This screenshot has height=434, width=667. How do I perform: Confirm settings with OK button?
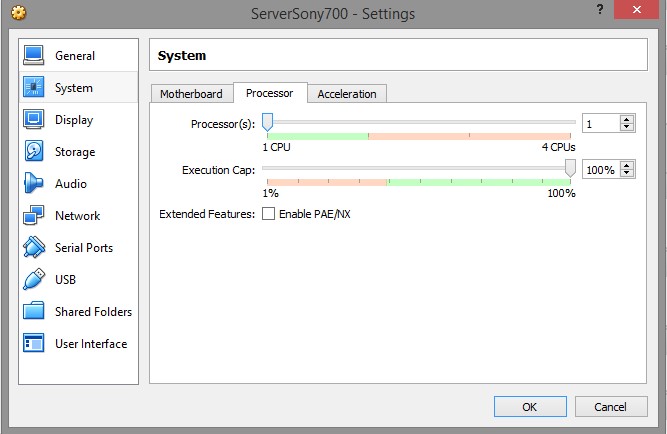tap(530, 407)
